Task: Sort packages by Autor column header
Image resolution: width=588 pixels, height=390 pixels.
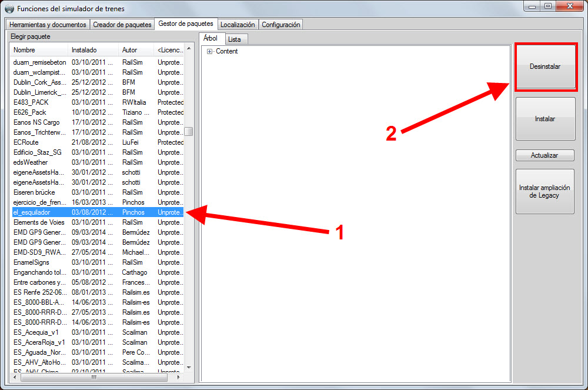Action: pos(135,51)
